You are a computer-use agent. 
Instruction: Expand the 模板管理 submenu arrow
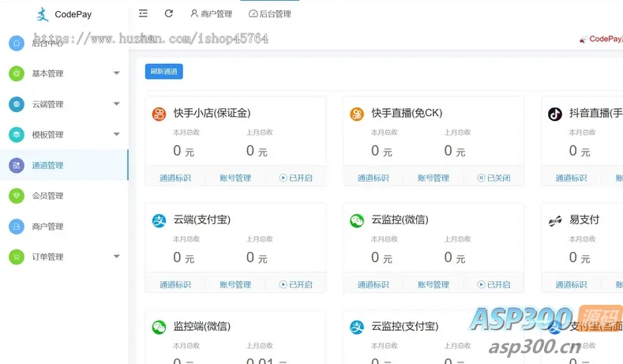(x=116, y=134)
